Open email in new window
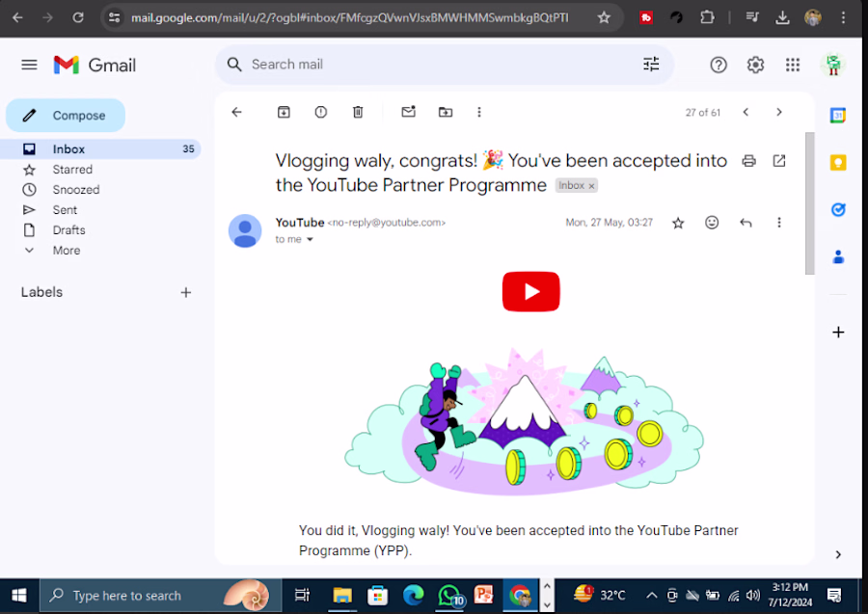Image resolution: width=868 pixels, height=614 pixels. pyautogui.click(x=779, y=161)
